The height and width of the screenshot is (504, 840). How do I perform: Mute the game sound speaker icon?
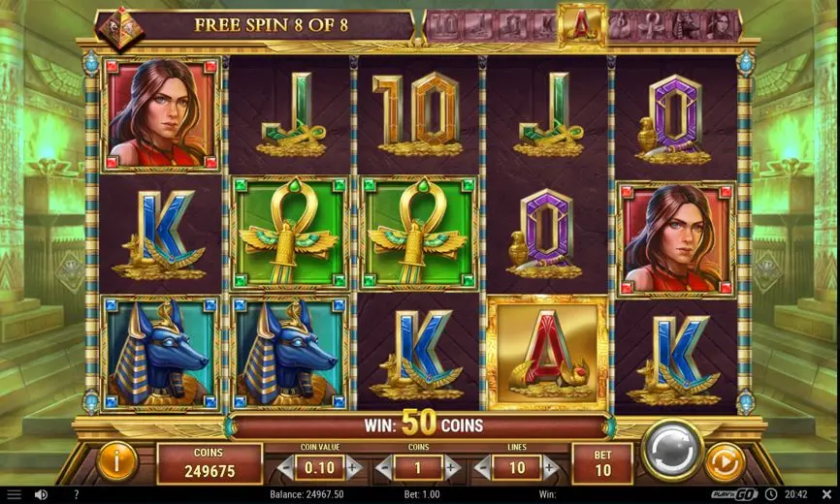pos(41,494)
